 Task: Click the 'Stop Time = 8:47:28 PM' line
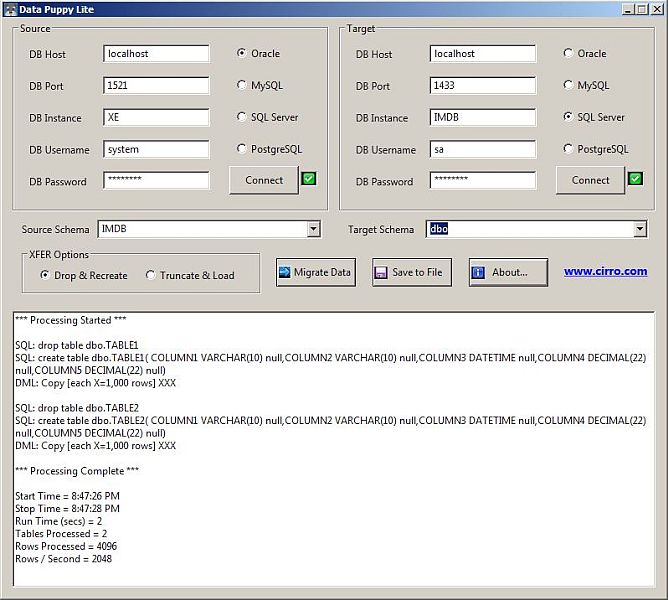(67, 508)
